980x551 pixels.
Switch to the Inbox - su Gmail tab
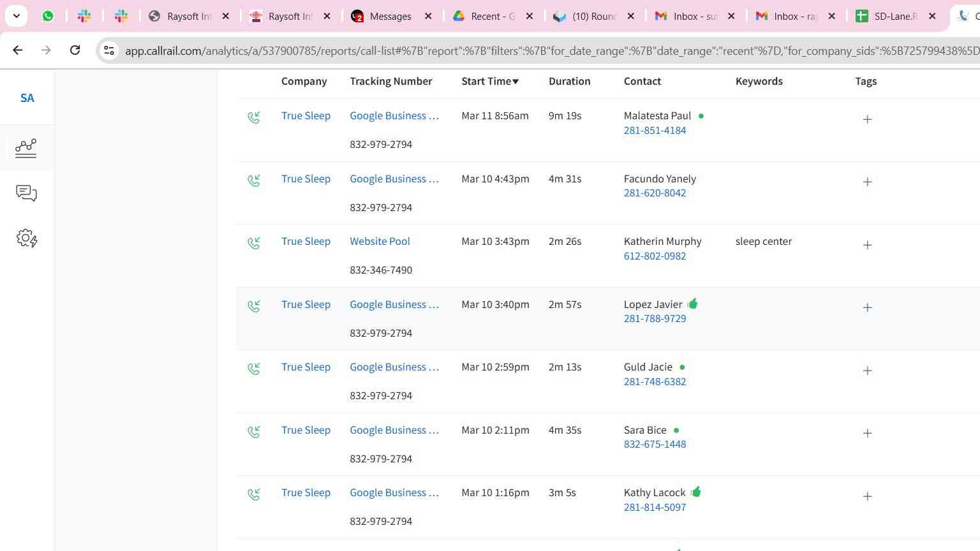[x=695, y=16]
